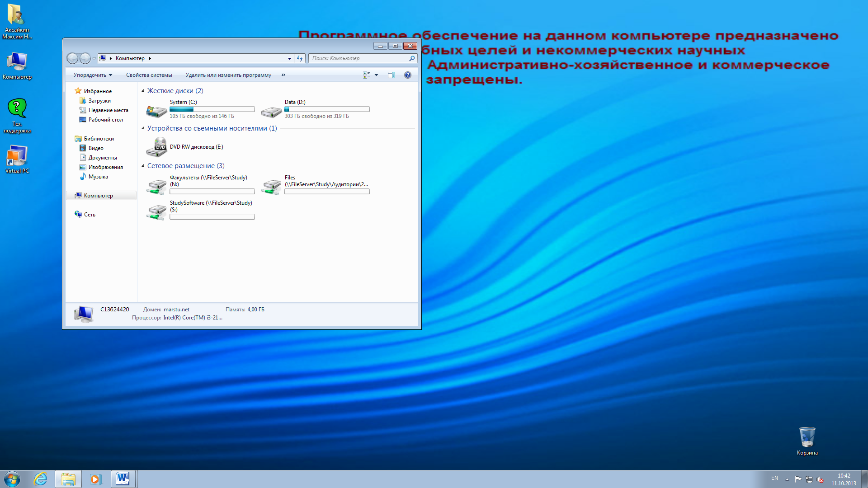Click the Help question mark icon
The height and width of the screenshot is (488, 868).
(408, 75)
